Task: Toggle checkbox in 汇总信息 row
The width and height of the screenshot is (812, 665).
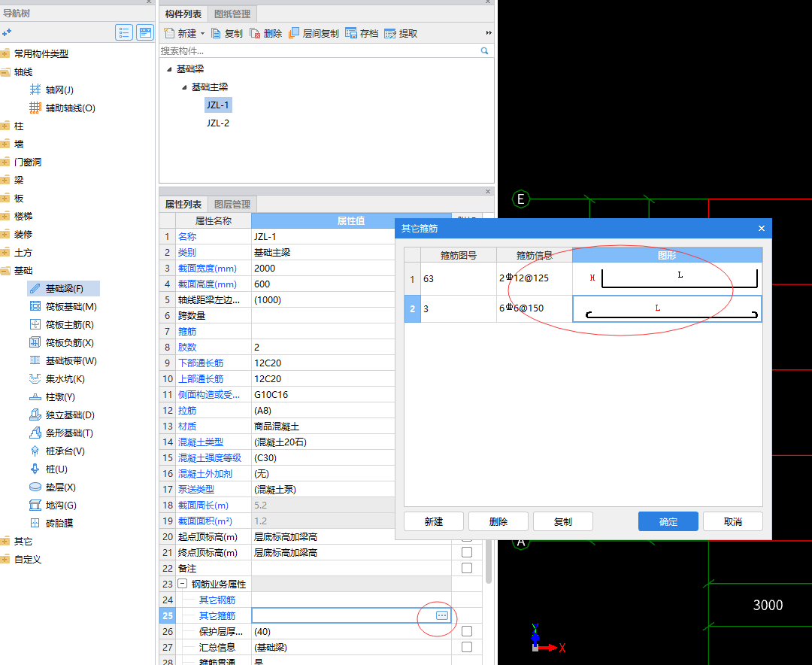Action: point(467,647)
